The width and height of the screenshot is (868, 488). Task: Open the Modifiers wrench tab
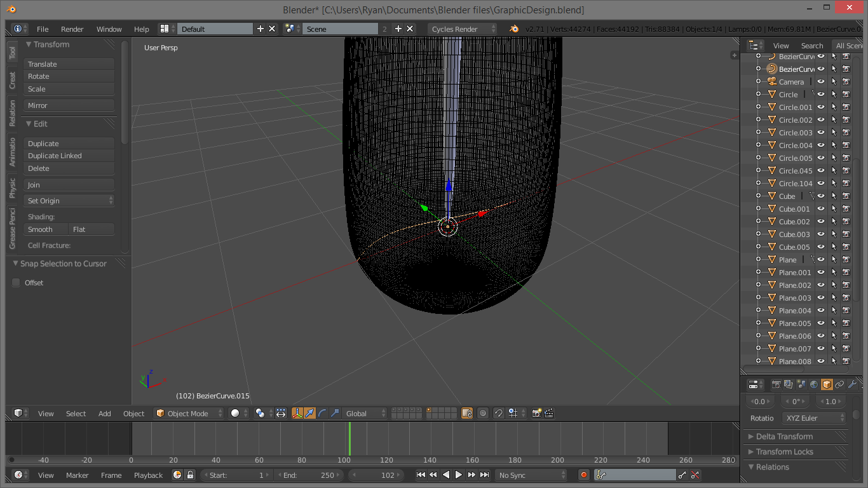(852, 384)
